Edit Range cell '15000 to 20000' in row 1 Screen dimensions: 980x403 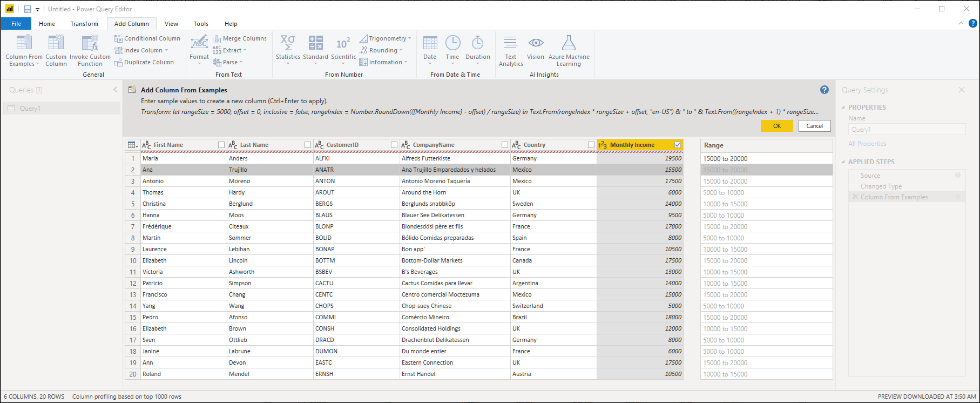[767, 159]
